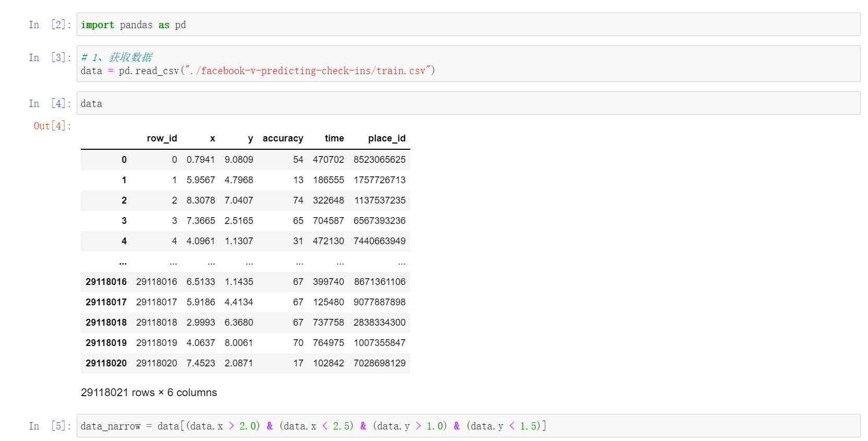Click the In [4] prompt label
This screenshot has width=868, height=441.
pos(50,103)
